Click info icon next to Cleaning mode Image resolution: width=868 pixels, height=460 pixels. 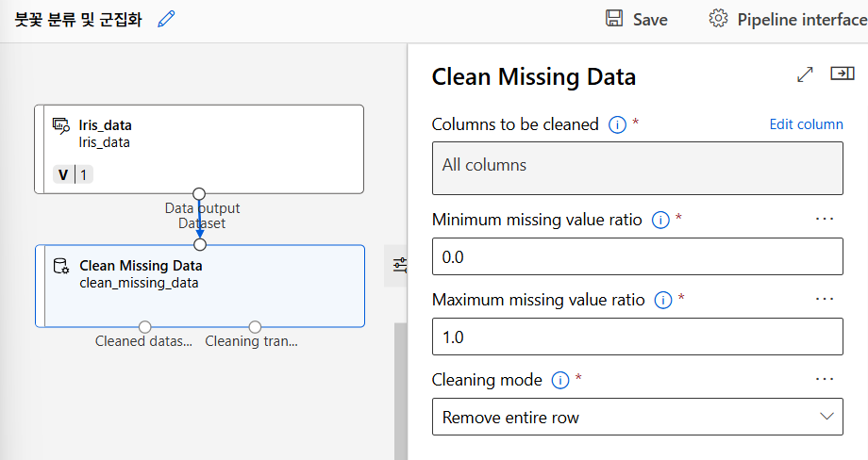(560, 380)
